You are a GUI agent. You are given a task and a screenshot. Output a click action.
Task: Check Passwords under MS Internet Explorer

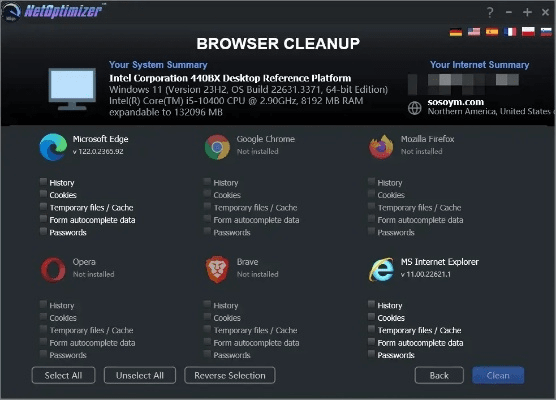coord(371,354)
